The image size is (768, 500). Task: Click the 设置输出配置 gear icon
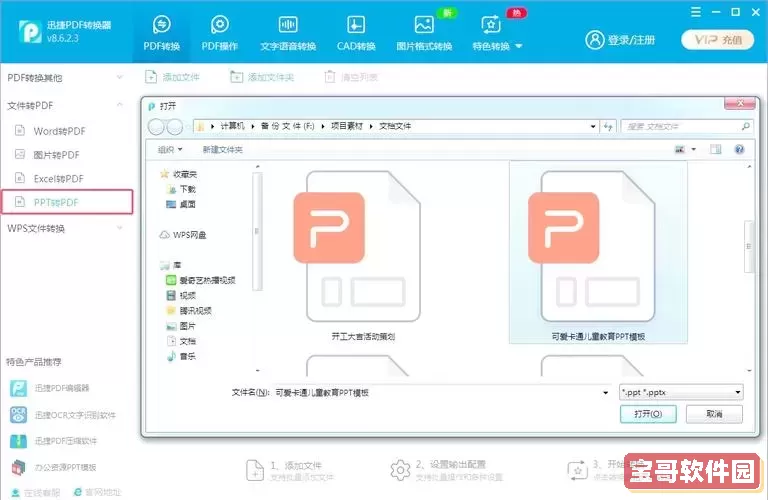[400, 470]
